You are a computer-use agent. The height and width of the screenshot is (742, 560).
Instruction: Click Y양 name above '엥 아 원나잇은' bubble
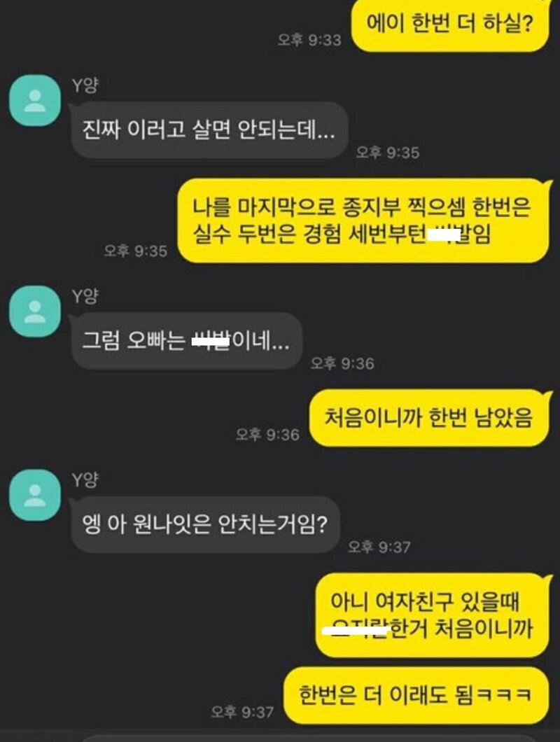tap(85, 479)
